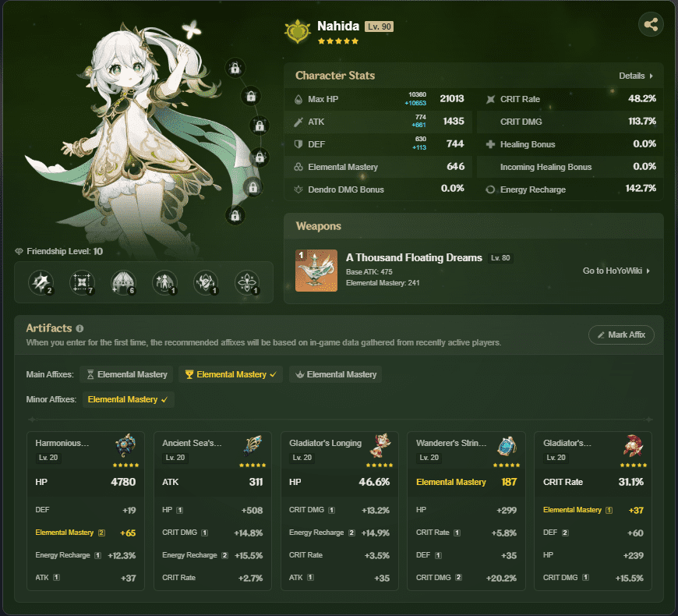This screenshot has height=616, width=678.
Task: Click the share icon in top right
Action: click(x=651, y=24)
